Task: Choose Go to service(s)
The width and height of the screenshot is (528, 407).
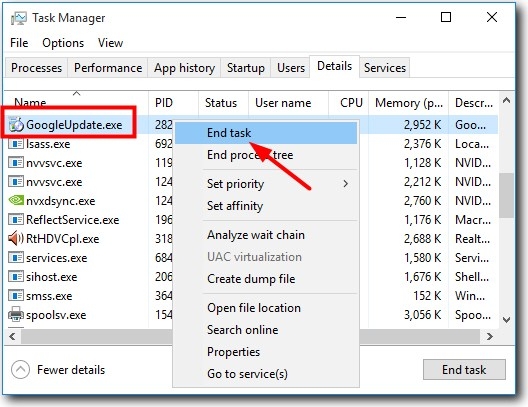Action: pos(266,374)
